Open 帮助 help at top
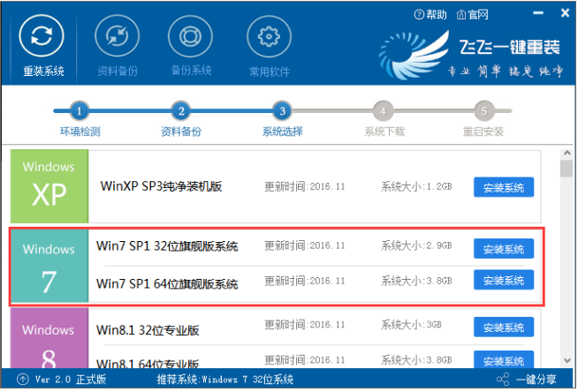 click(430, 15)
